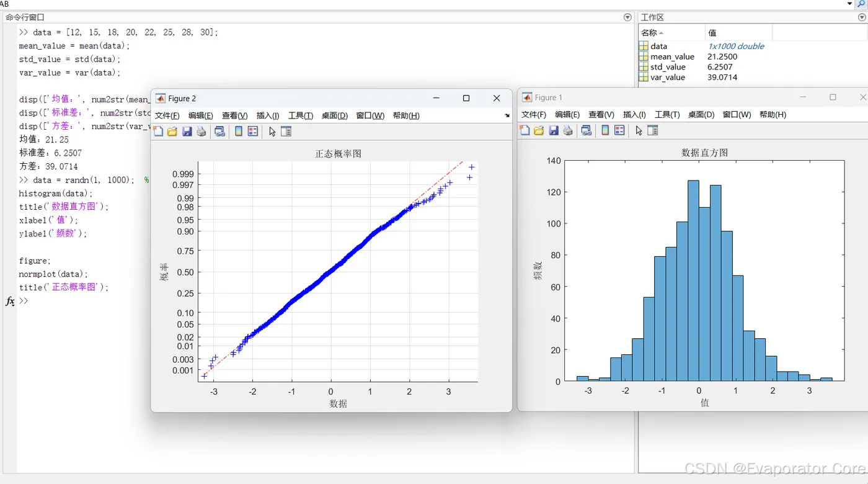Open Property Inspector icon in Figure 2 toolbar
The image size is (868, 484).
pos(286,132)
